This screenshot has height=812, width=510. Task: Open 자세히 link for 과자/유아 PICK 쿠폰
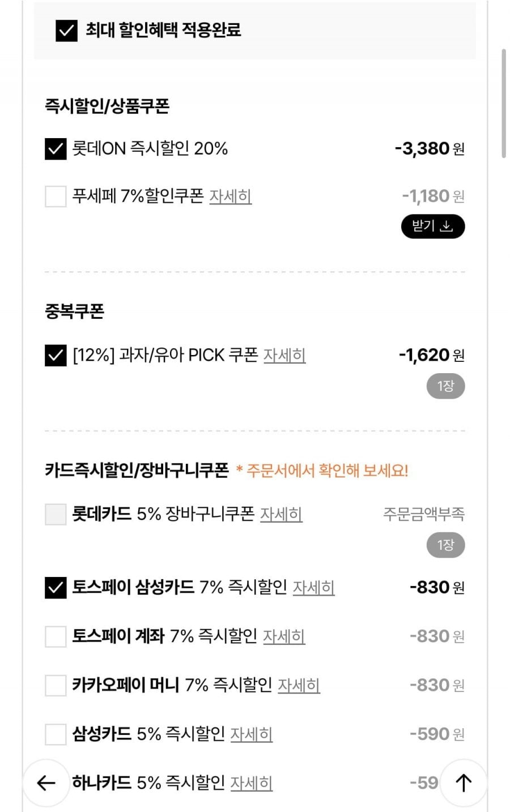click(x=284, y=356)
